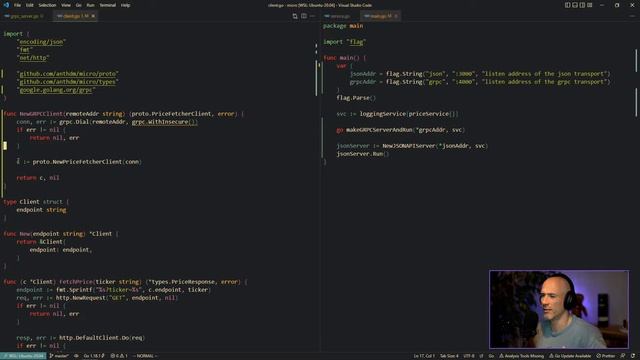Click the "encoding/json" import path
The width and height of the screenshot is (640, 360).
pyautogui.click(x=41, y=42)
